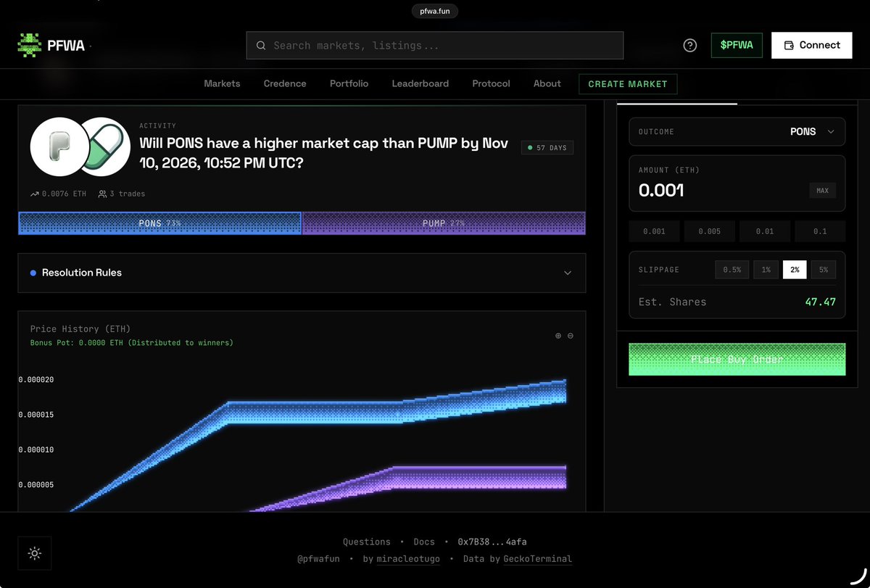Select 1% slippage option
The image size is (870, 588).
coord(766,270)
